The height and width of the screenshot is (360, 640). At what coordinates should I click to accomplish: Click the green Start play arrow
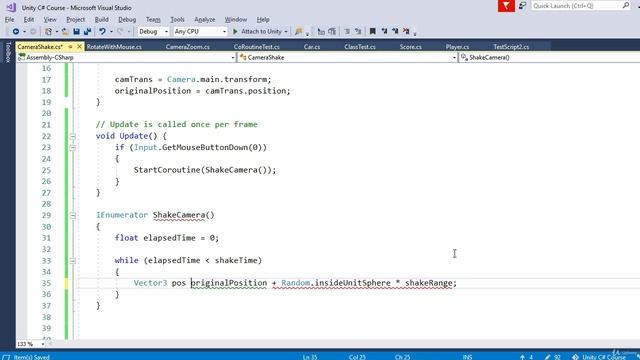point(235,31)
